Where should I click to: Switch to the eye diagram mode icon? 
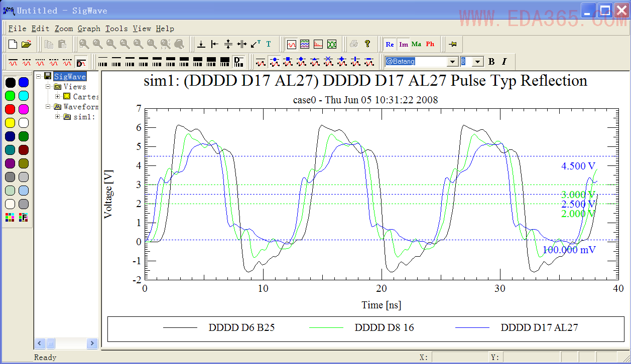pos(331,44)
